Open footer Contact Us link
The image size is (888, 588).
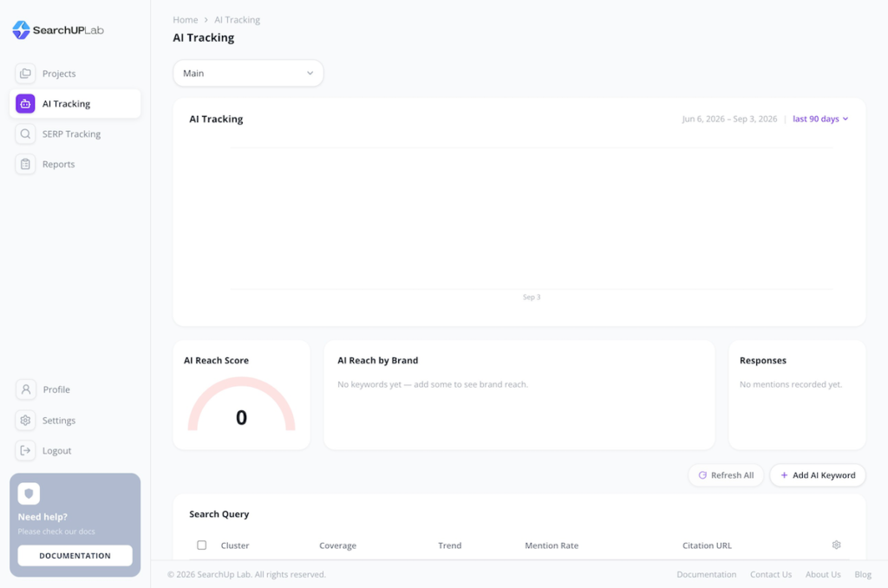771,574
